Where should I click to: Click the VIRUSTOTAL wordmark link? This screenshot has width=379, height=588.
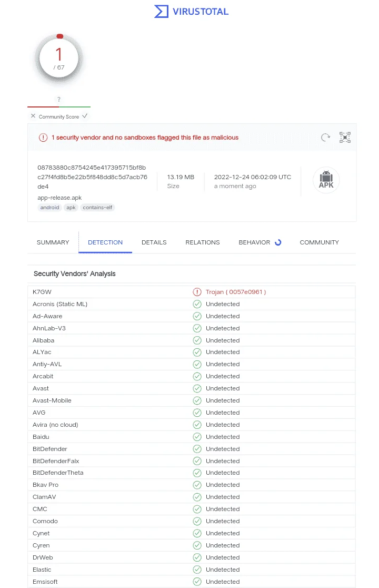point(201,12)
